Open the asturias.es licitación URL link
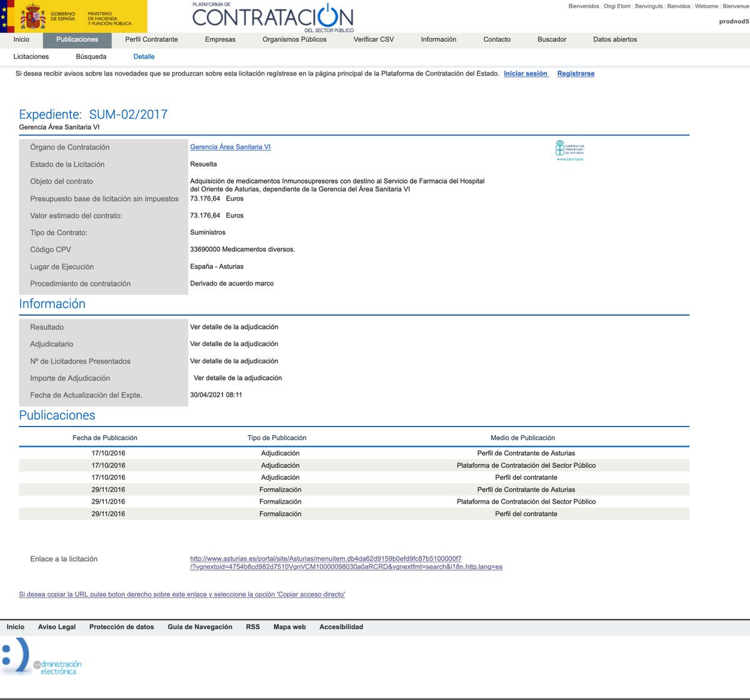This screenshot has height=700, width=750. 346,562
